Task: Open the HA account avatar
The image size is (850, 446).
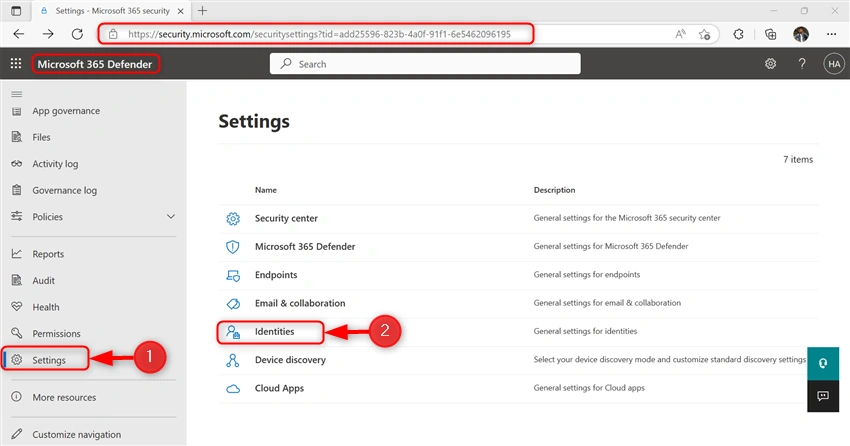Action: 834,64
